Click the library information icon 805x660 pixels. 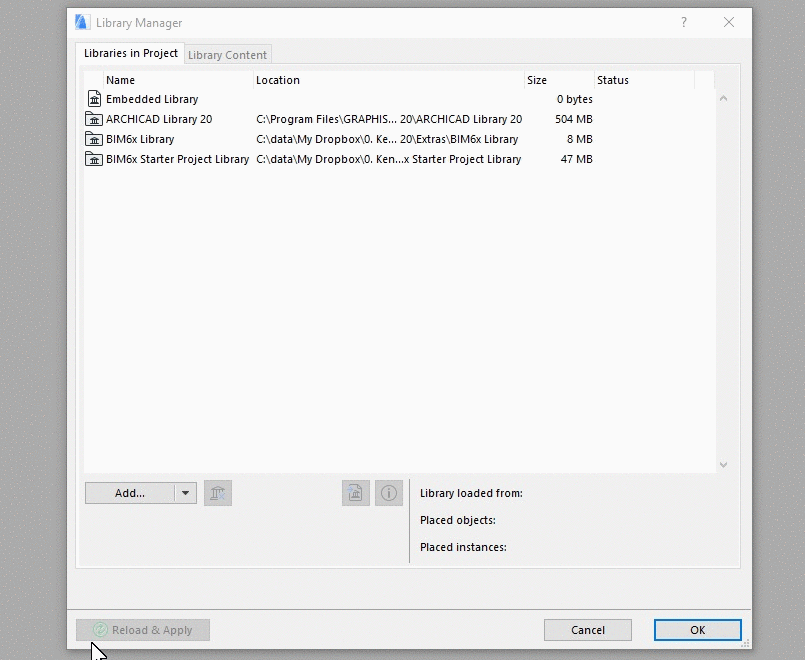(389, 493)
